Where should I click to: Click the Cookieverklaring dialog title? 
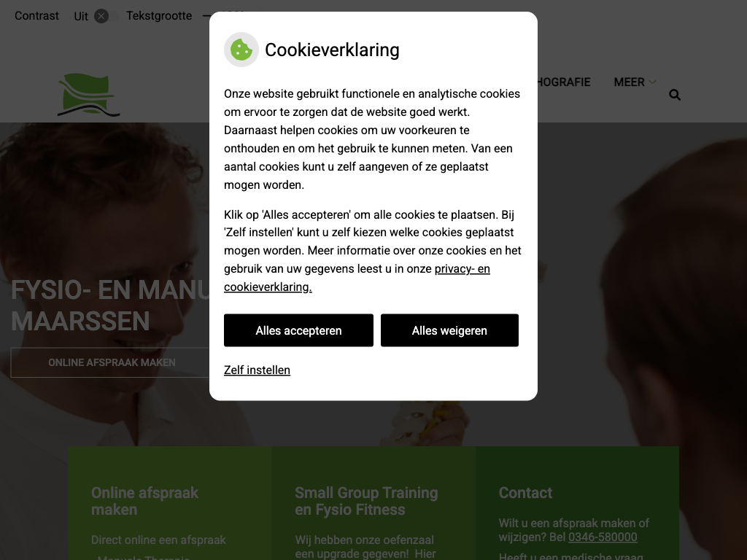tap(332, 50)
